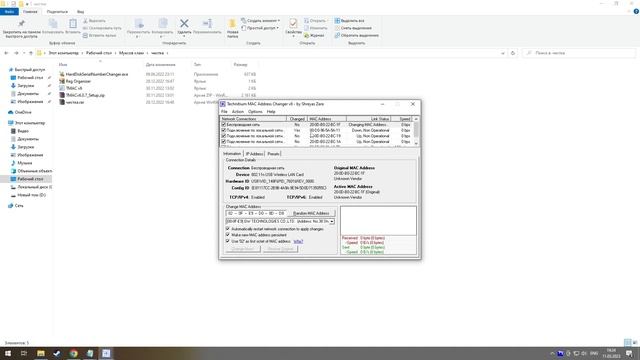The width and height of the screenshot is (640, 360).
Task: Click the File Explorer taskbar icon
Action: [x=40, y=353]
